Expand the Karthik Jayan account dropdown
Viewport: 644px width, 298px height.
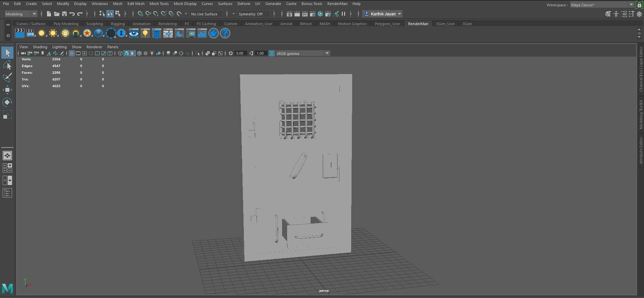(x=382, y=14)
